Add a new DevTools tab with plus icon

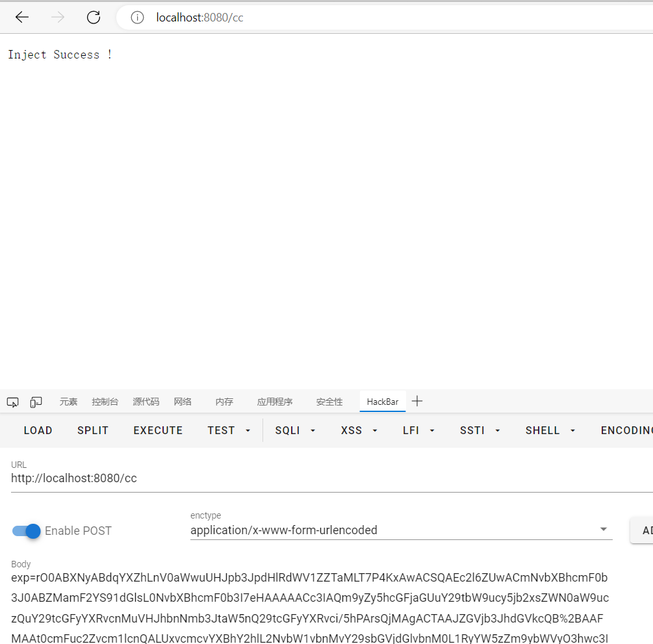click(417, 401)
